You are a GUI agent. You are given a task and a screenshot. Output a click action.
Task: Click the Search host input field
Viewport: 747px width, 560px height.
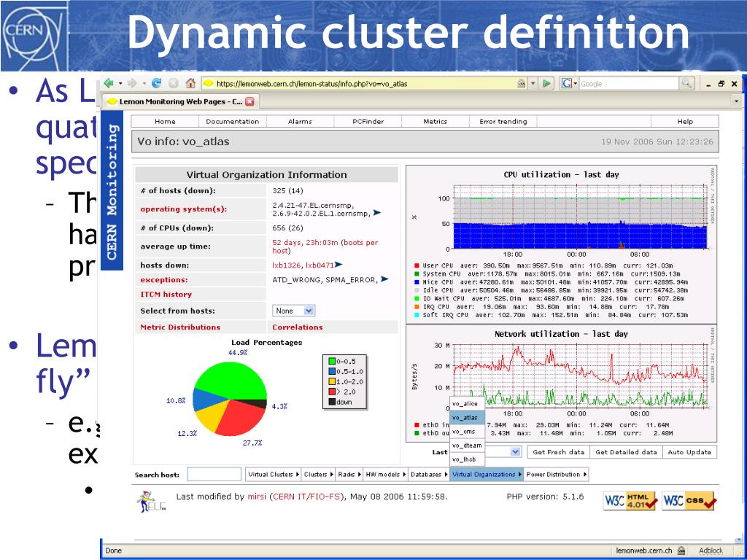click(x=214, y=474)
